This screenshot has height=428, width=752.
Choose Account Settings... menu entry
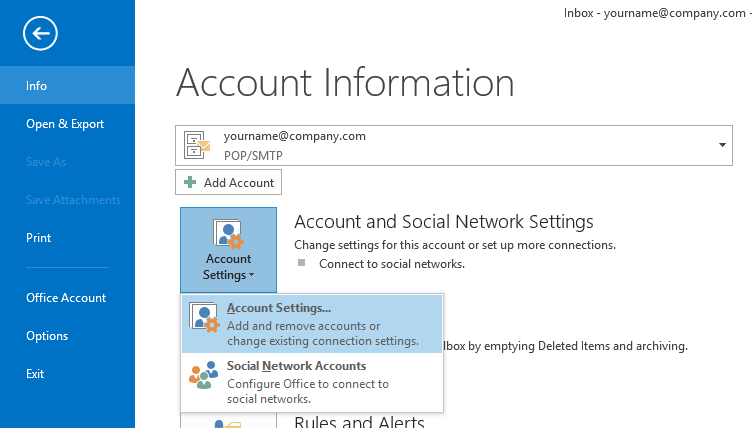tap(312, 324)
